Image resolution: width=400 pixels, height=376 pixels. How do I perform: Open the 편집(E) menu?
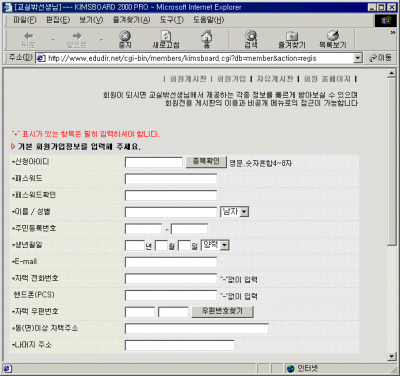58,20
